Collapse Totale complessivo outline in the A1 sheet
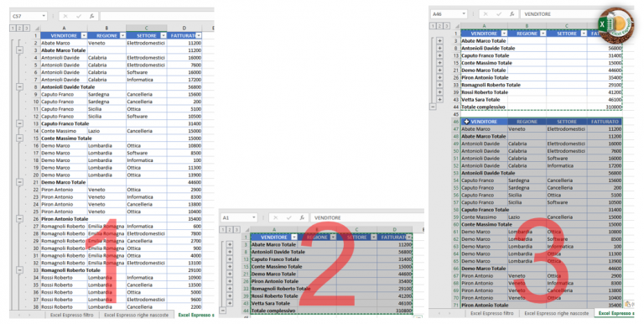The height and width of the screenshot is (324, 644). 222,311
